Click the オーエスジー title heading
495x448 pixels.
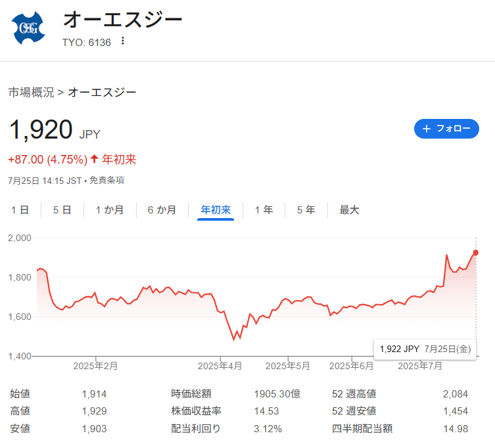122,20
